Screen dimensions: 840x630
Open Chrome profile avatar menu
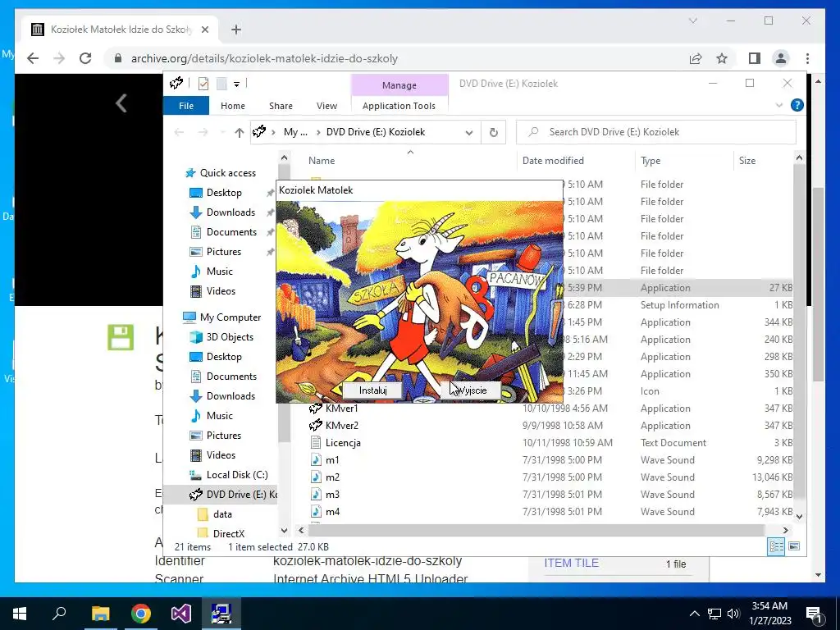click(x=781, y=58)
